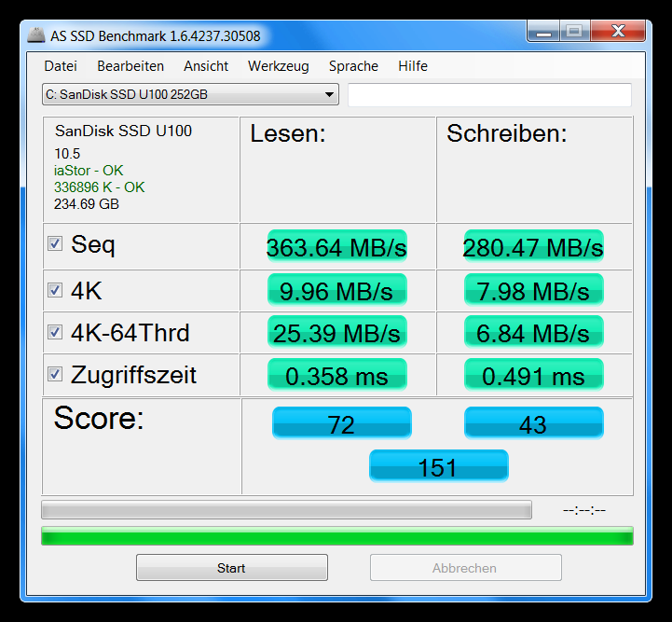The image size is (672, 622).
Task: Click the Abbrechen button
Action: coord(465,568)
